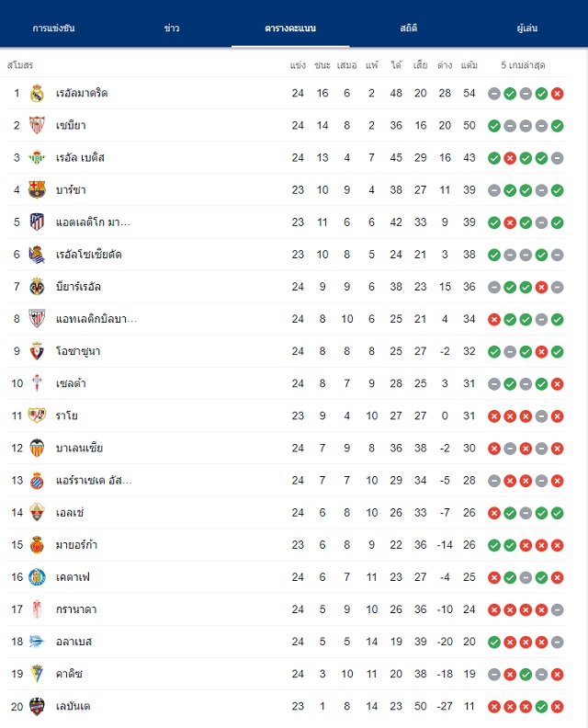588x728 pixels.
Task: Click Sevilla's most recent green win marker
Action: pyautogui.click(x=558, y=126)
